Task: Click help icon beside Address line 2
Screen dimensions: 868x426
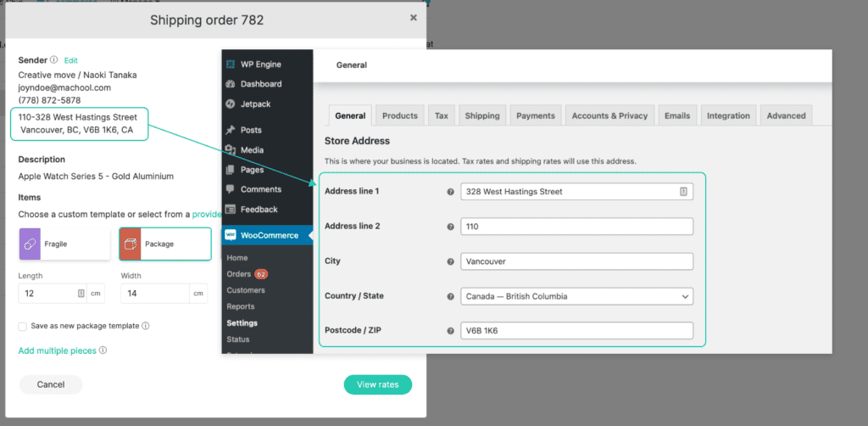Action: pyautogui.click(x=450, y=227)
